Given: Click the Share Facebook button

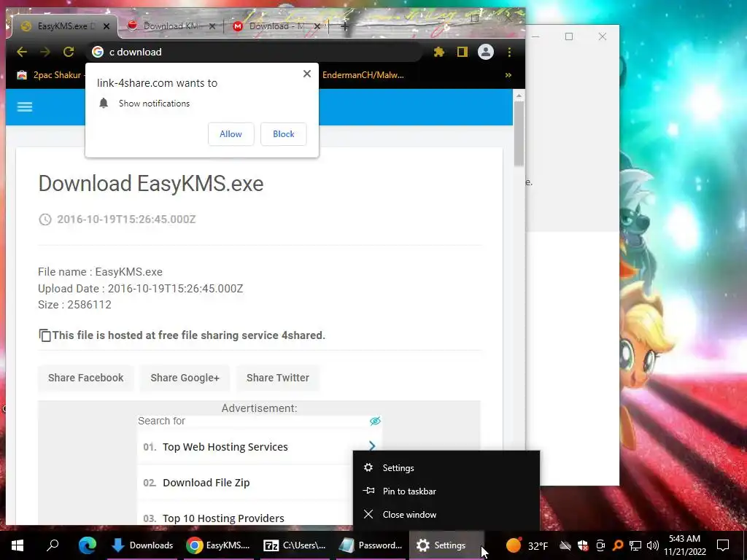Looking at the screenshot, I should pyautogui.click(x=86, y=378).
